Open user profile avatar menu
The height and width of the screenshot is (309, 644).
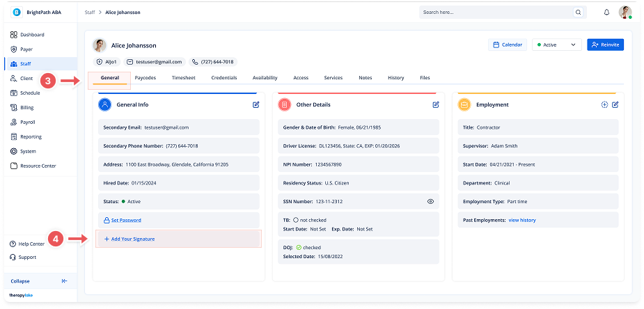coord(625,12)
